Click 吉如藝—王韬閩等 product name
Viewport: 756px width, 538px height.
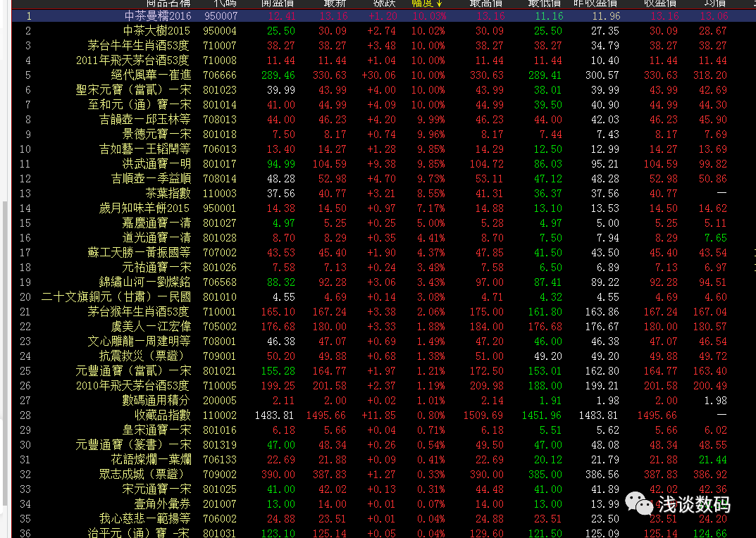tap(145, 149)
